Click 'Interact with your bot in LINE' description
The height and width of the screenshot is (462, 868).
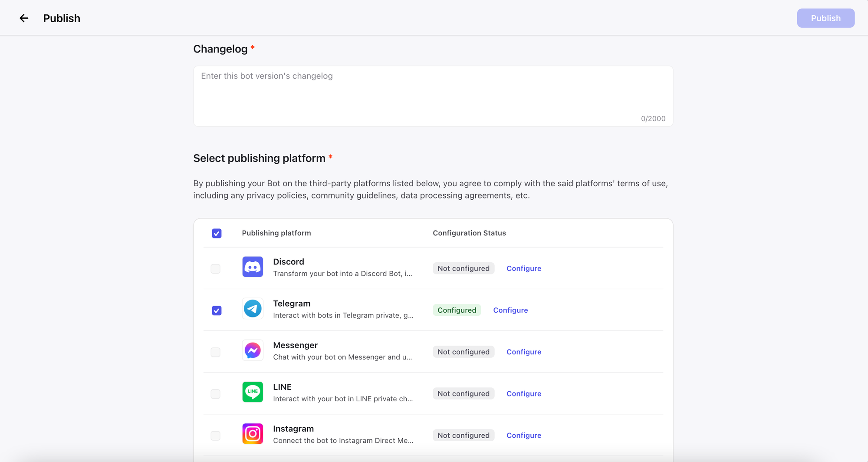click(x=343, y=399)
